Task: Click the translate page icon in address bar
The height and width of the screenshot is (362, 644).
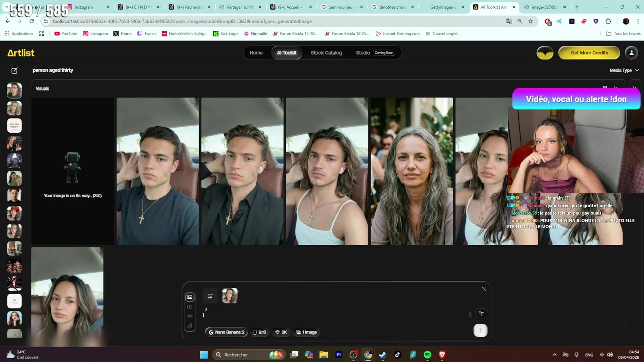Action: (509, 21)
